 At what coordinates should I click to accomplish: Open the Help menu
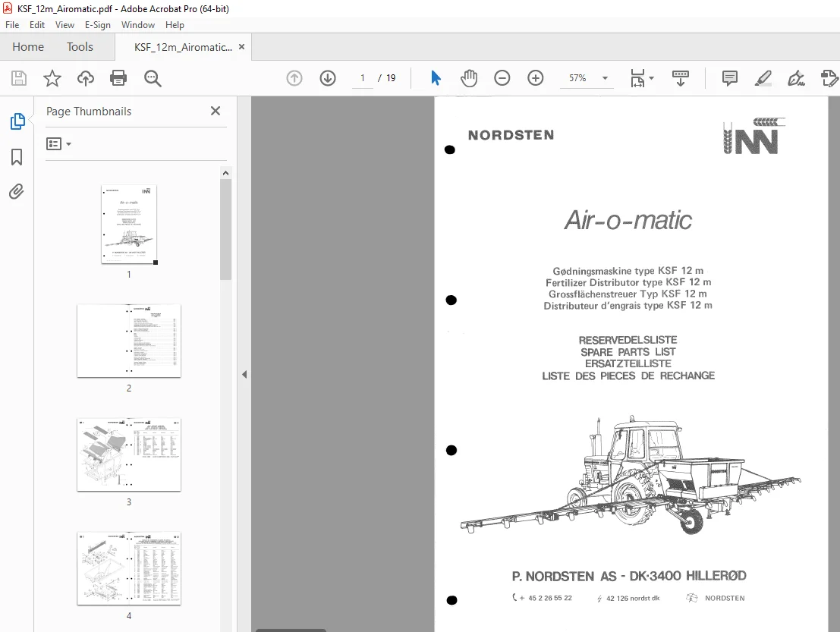click(x=175, y=24)
